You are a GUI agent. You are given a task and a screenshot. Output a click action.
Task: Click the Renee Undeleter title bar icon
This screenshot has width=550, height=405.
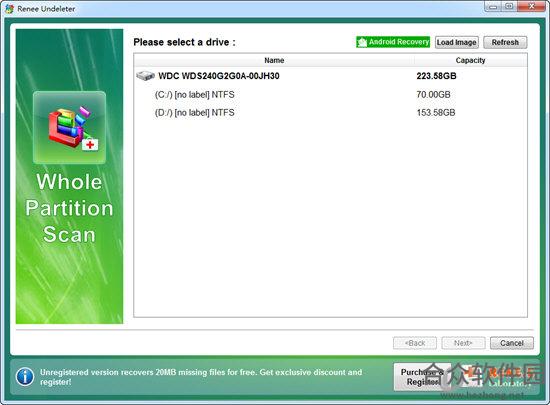tap(9, 8)
